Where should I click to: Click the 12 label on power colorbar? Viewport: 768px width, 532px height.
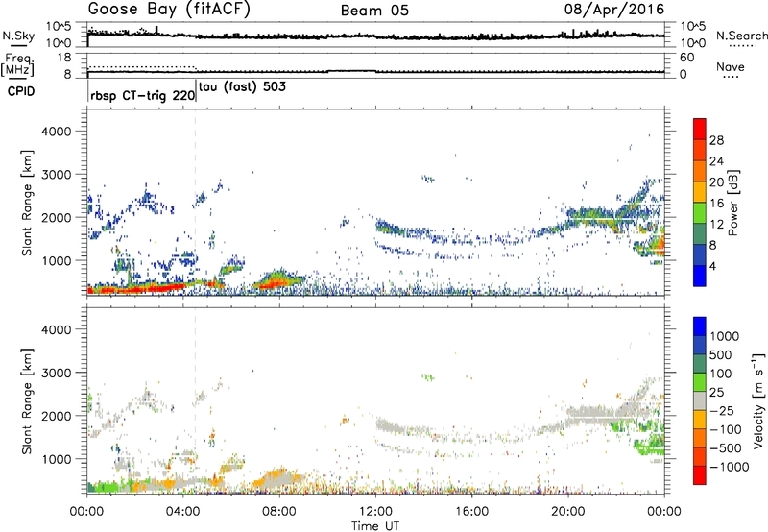pos(716,225)
